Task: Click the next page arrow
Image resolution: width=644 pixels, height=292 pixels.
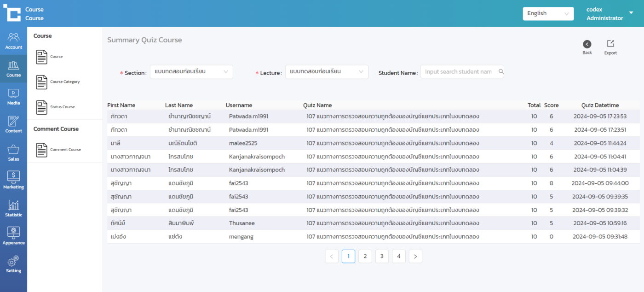Action: (415, 257)
